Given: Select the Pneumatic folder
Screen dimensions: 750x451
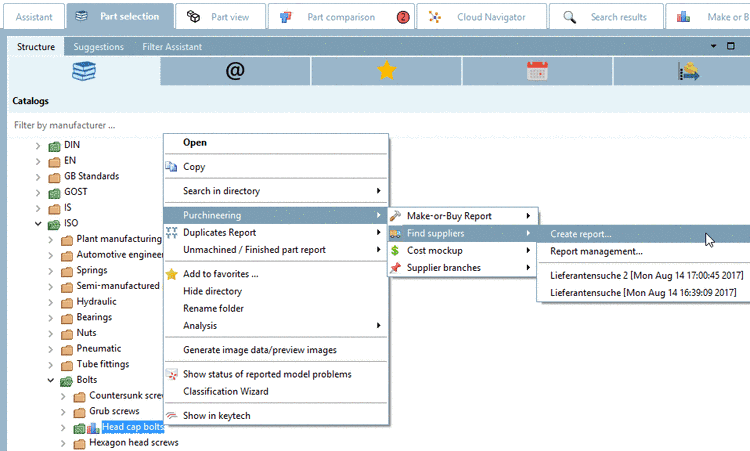Looking at the screenshot, I should click(x=99, y=349).
